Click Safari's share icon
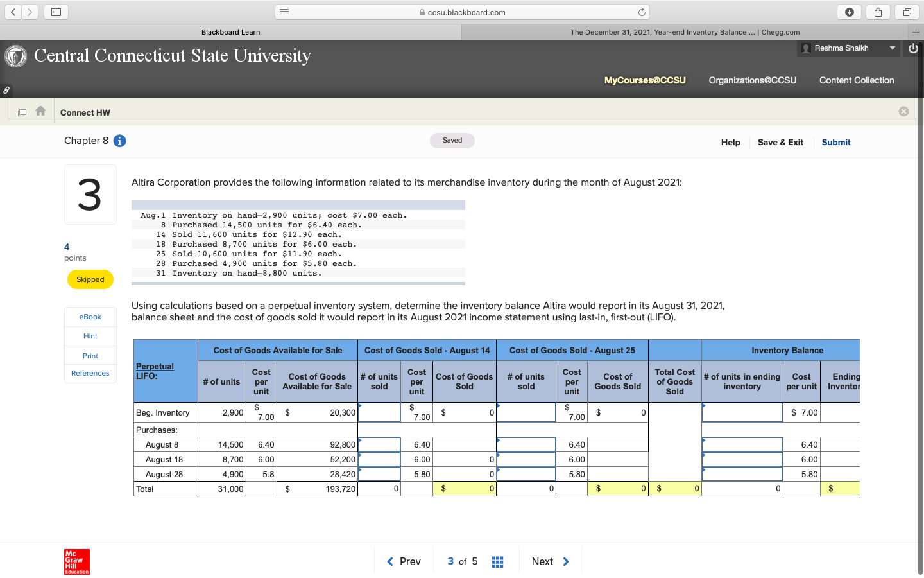This screenshot has height=578, width=924. [878, 12]
